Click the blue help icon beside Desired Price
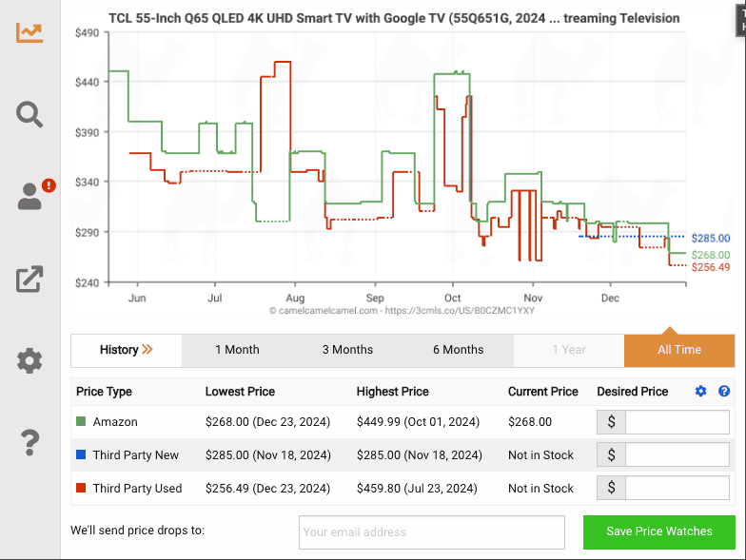This screenshot has height=560, width=746. click(x=724, y=392)
